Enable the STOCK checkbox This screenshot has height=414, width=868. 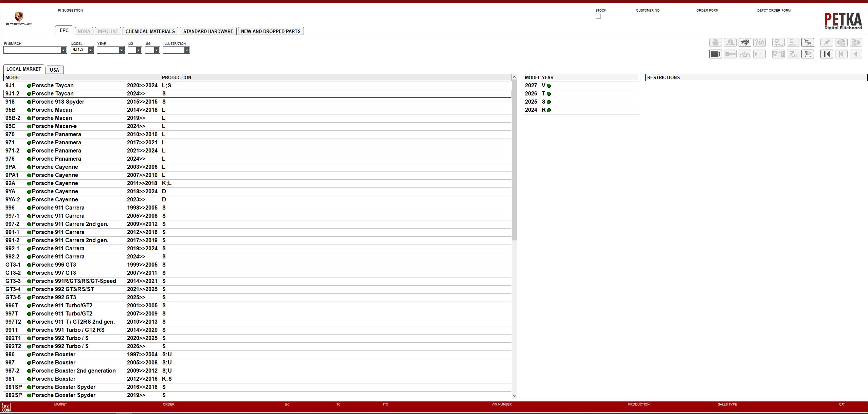[x=598, y=16]
